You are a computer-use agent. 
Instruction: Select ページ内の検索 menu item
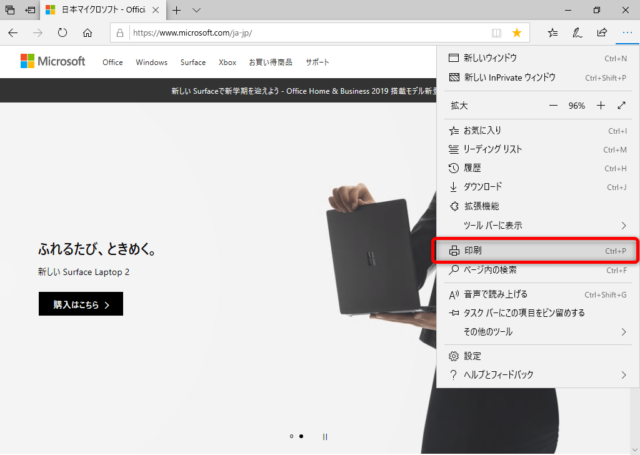click(x=538, y=270)
